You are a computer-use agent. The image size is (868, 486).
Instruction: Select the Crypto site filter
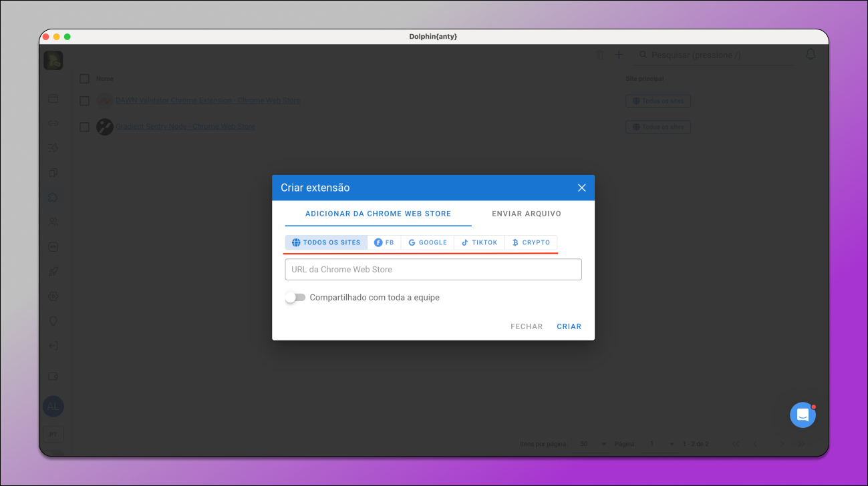coord(531,242)
